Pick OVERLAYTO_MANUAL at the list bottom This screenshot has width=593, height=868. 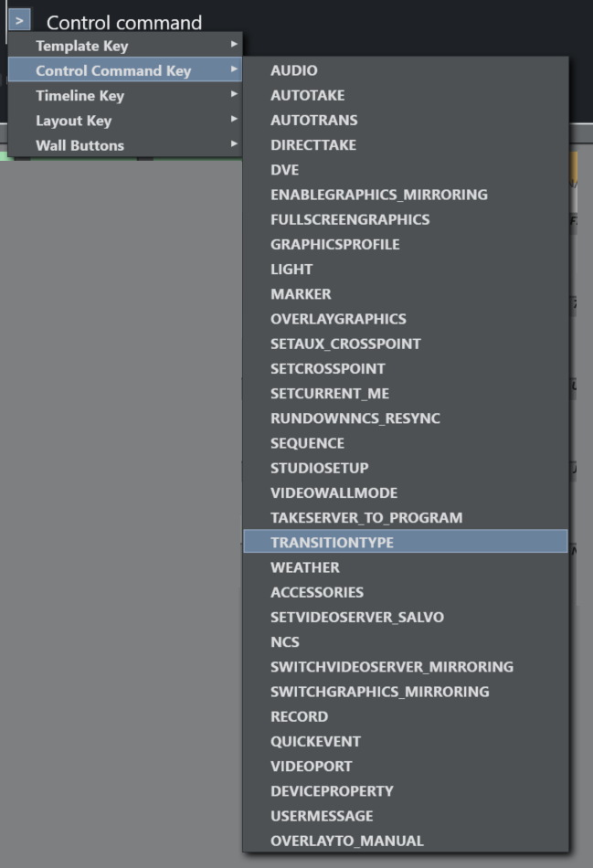[x=347, y=841]
